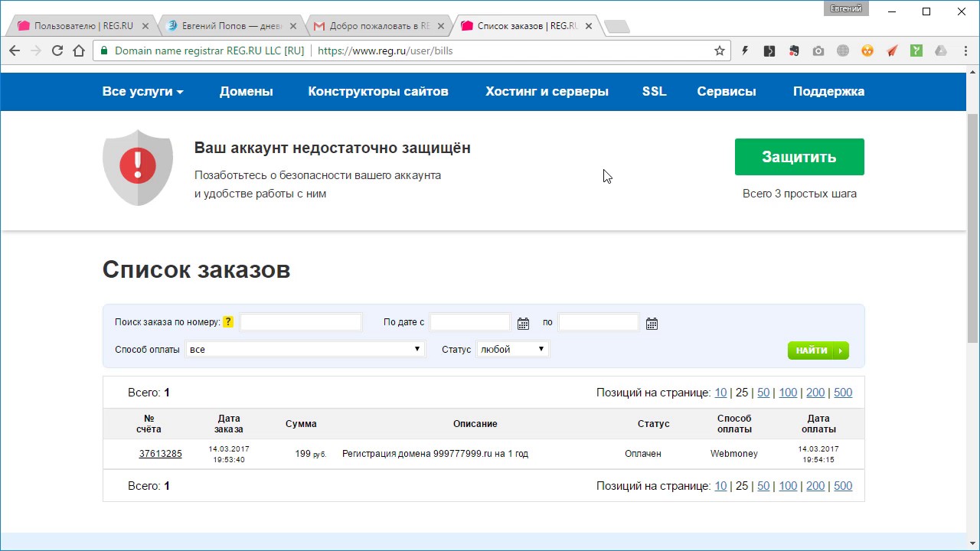Image resolution: width=980 pixels, height=551 pixels.
Task: Click the '199 руб.' amount cell
Action: pyautogui.click(x=311, y=454)
